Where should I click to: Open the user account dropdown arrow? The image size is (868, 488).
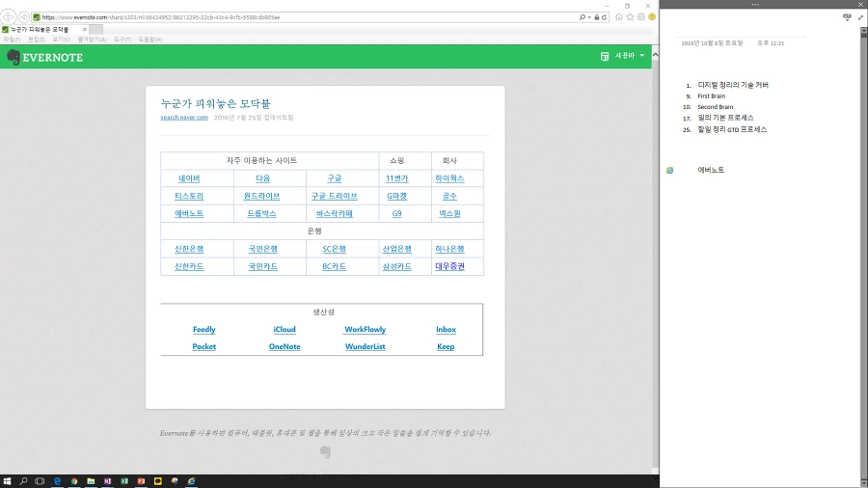pos(642,55)
